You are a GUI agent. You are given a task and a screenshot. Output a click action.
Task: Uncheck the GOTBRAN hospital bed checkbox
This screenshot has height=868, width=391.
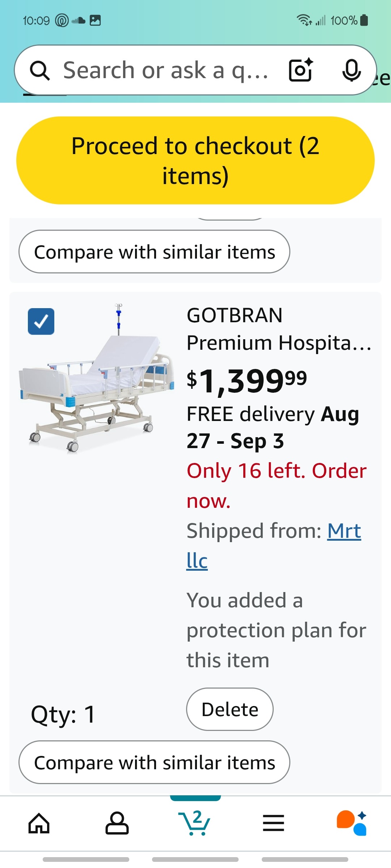point(41,321)
